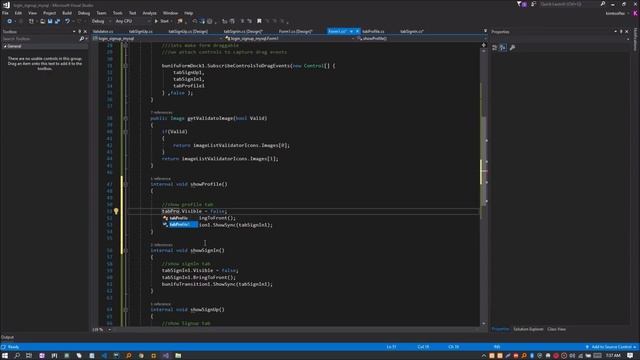
Task: Click the Toolbox search magnifier icon
Action: coord(82,39)
